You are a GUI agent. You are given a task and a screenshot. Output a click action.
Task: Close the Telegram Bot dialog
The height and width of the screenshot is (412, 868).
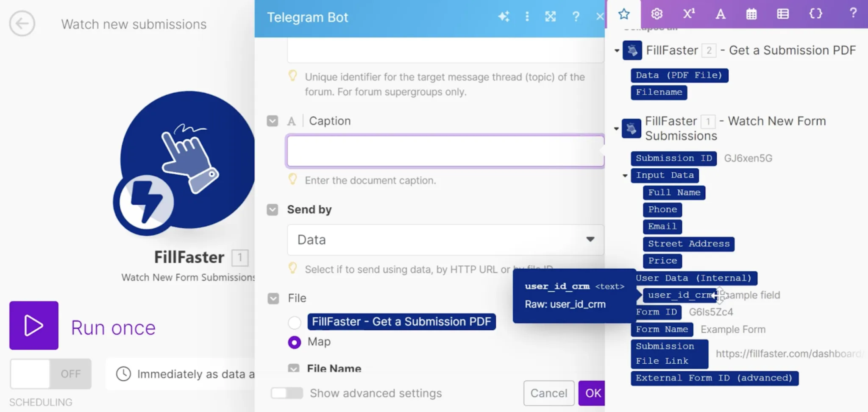click(x=600, y=17)
